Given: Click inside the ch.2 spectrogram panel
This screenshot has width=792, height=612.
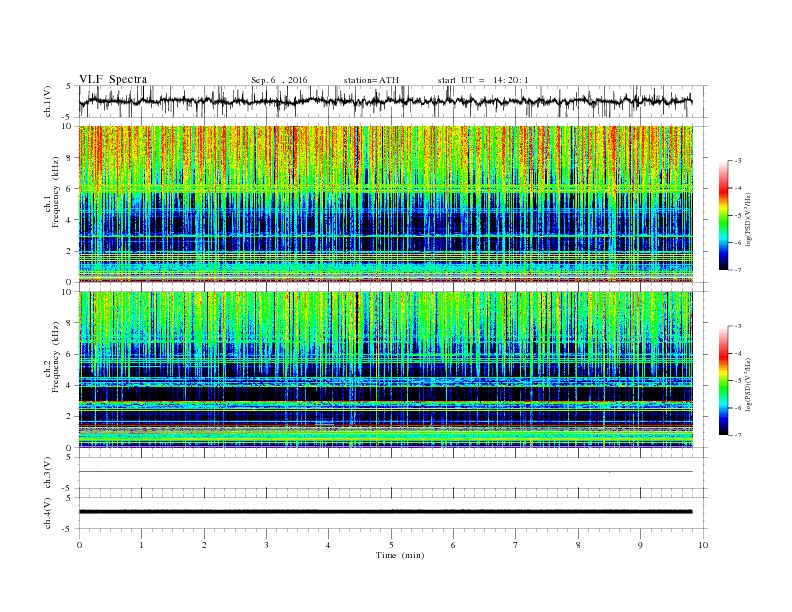Looking at the screenshot, I should pos(385,369).
